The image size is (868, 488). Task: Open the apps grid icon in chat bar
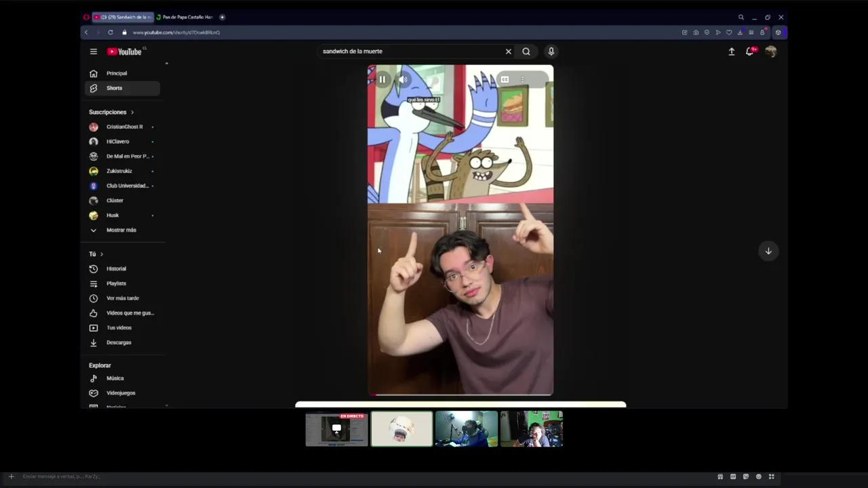[771, 476]
